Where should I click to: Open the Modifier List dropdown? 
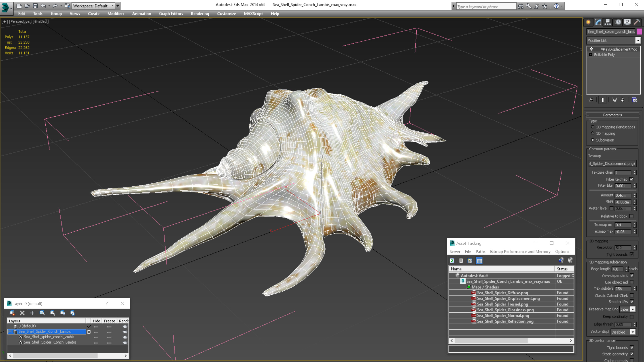(638, 40)
